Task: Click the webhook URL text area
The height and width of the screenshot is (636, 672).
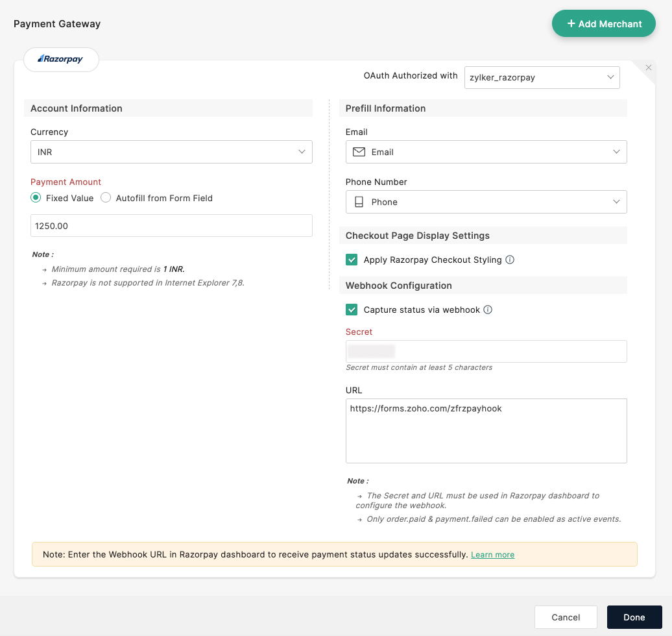Action: 486,431
